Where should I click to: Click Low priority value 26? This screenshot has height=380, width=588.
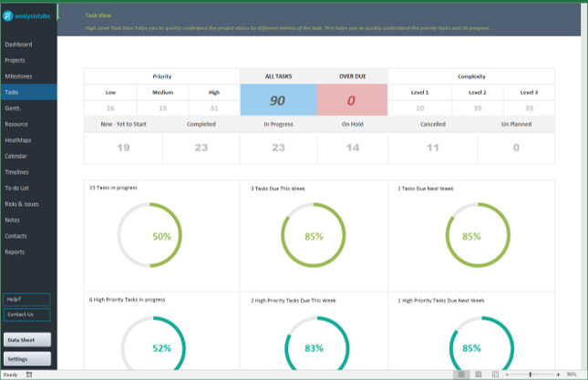(110, 108)
